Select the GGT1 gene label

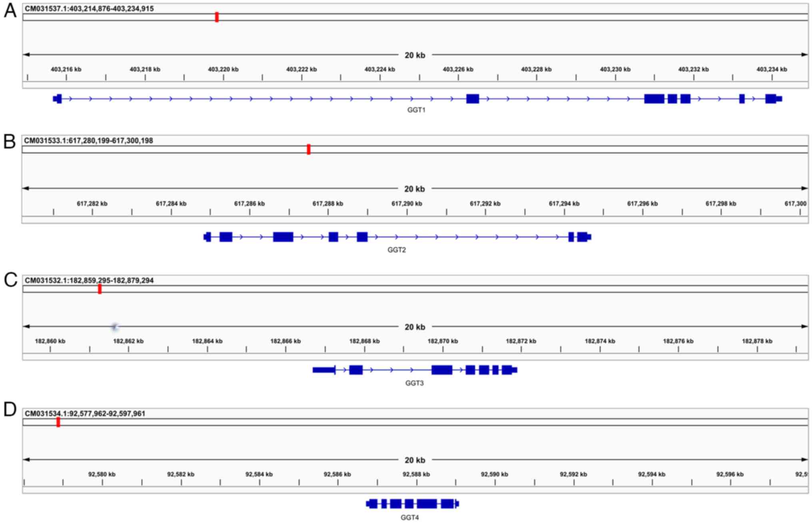[x=416, y=110]
